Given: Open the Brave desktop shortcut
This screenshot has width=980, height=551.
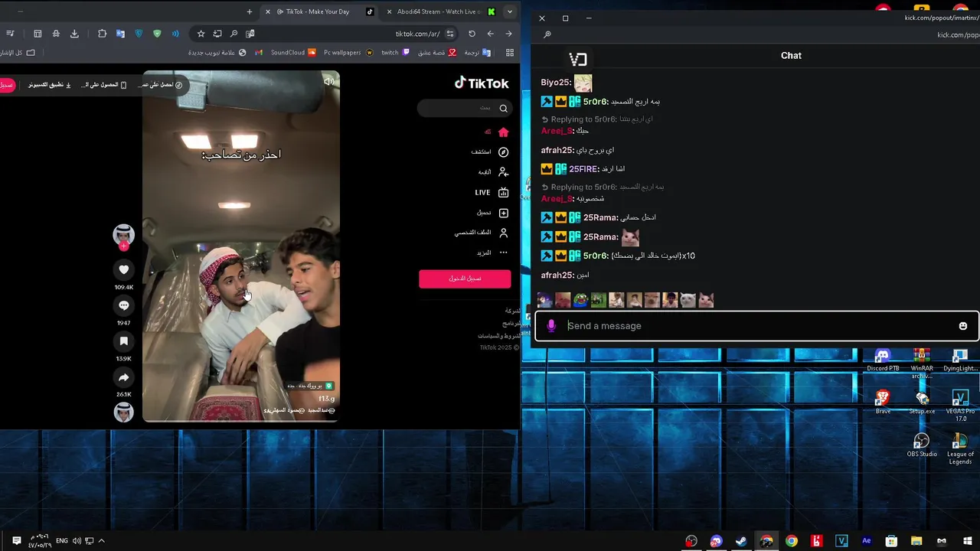Looking at the screenshot, I should click(883, 402).
